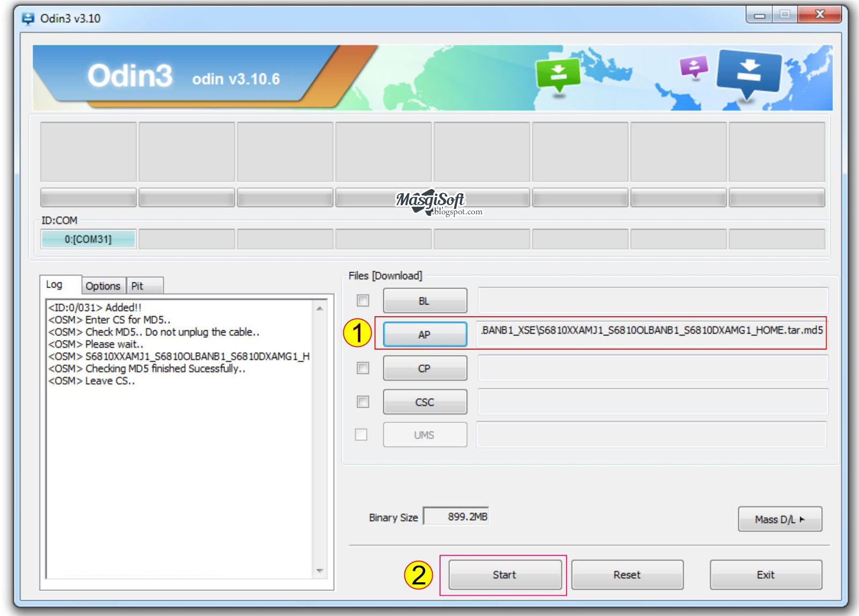
Task: Click the "ID:COM" label
Action: coord(60,220)
